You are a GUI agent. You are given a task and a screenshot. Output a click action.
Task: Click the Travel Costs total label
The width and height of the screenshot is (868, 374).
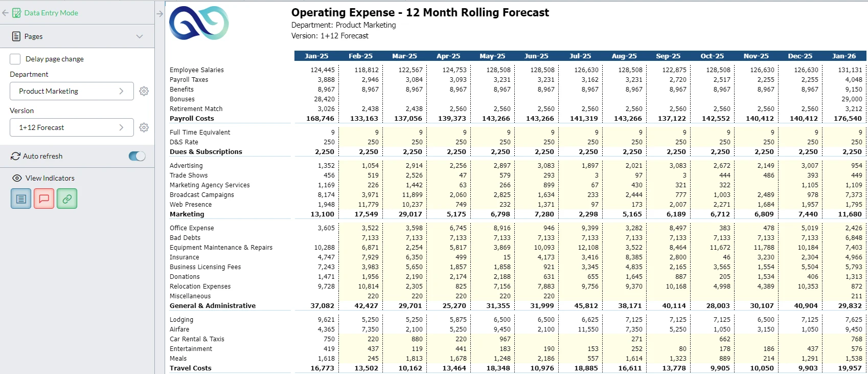[190, 368]
